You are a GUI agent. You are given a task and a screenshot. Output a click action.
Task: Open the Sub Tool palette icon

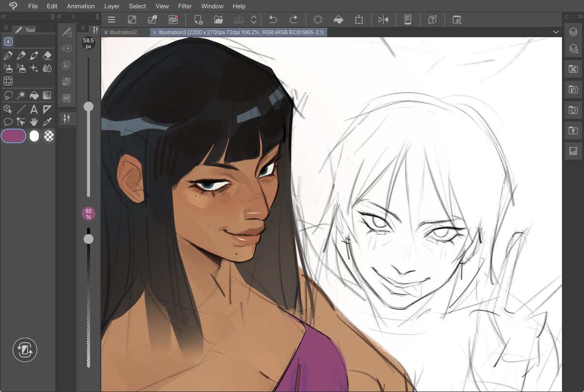click(67, 32)
